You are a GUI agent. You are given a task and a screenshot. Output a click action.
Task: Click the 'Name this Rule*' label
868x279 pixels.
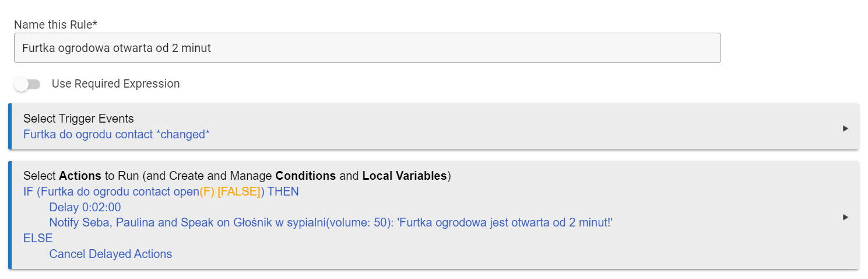click(x=55, y=25)
